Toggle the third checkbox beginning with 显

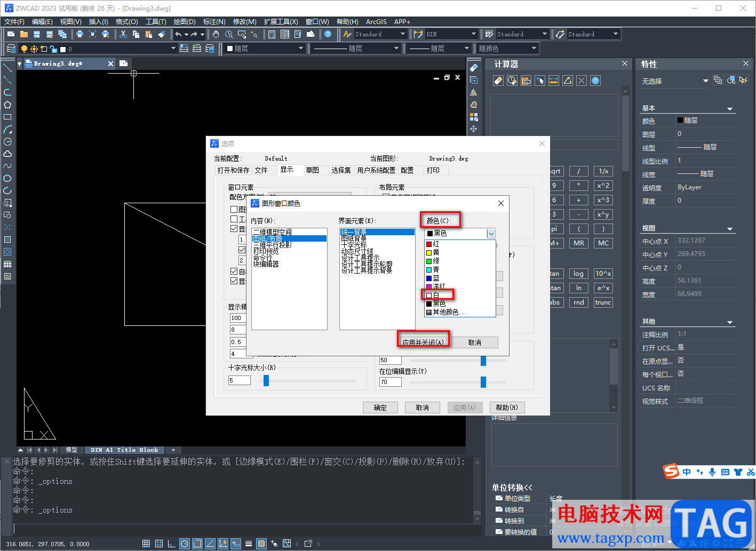(234, 228)
